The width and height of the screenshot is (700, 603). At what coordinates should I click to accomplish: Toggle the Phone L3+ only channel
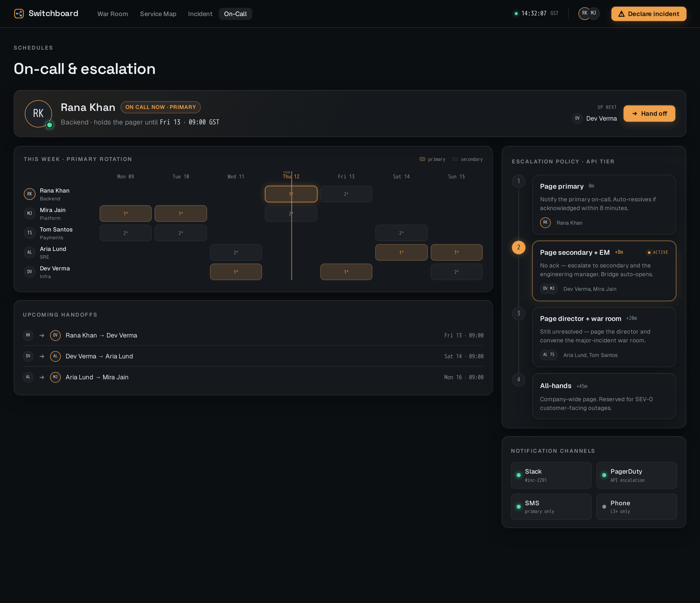tap(637, 507)
